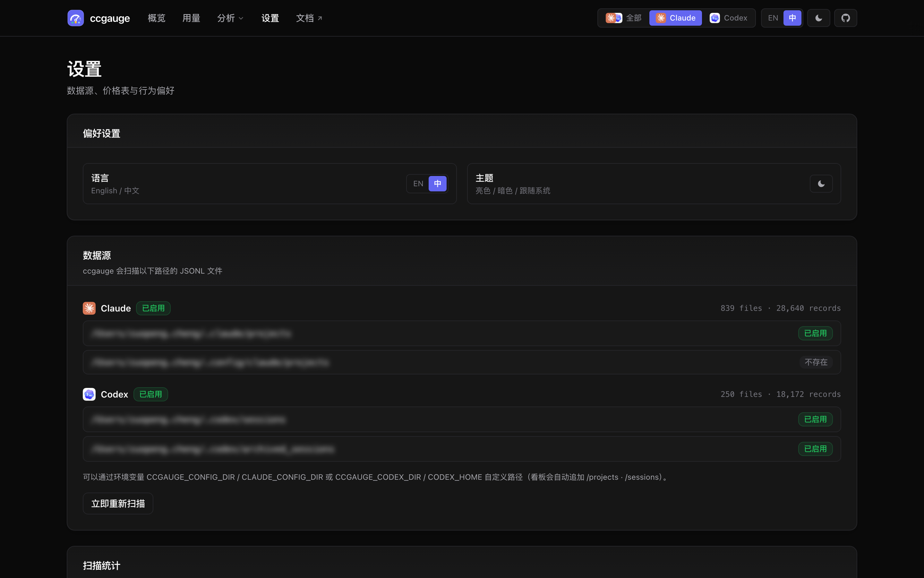Click 立即重新扫描 button
This screenshot has width=924, height=578.
click(x=118, y=504)
